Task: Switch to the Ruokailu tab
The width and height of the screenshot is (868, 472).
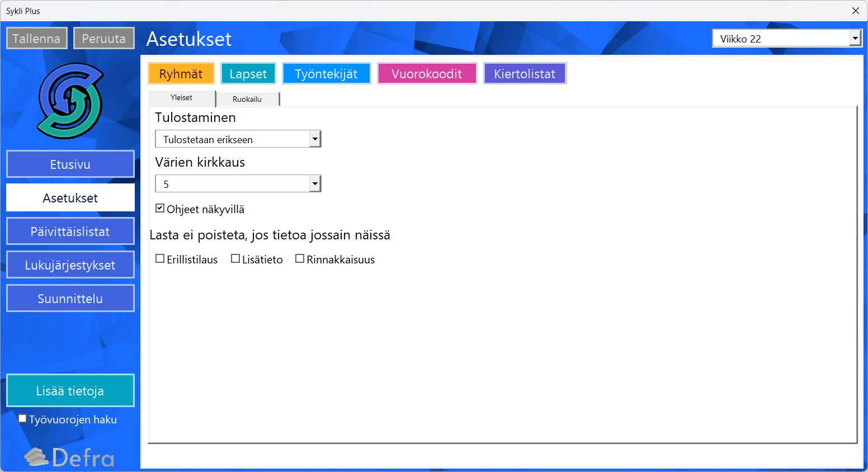Action: coord(247,99)
